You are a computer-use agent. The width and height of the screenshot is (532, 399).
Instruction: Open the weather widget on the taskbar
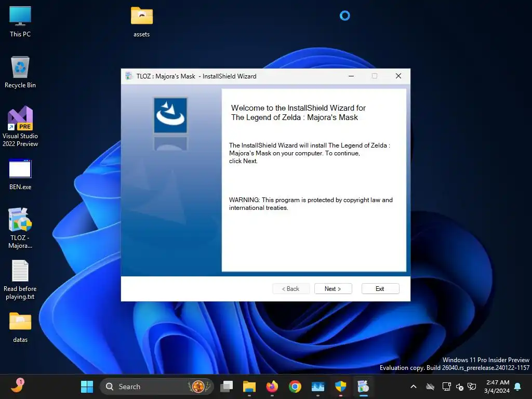pyautogui.click(x=17, y=386)
